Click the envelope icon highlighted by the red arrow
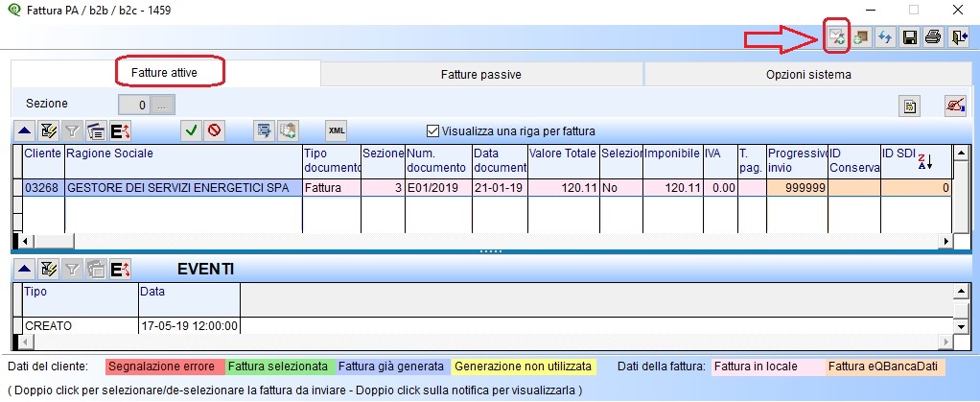The width and height of the screenshot is (980, 402). 837,37
